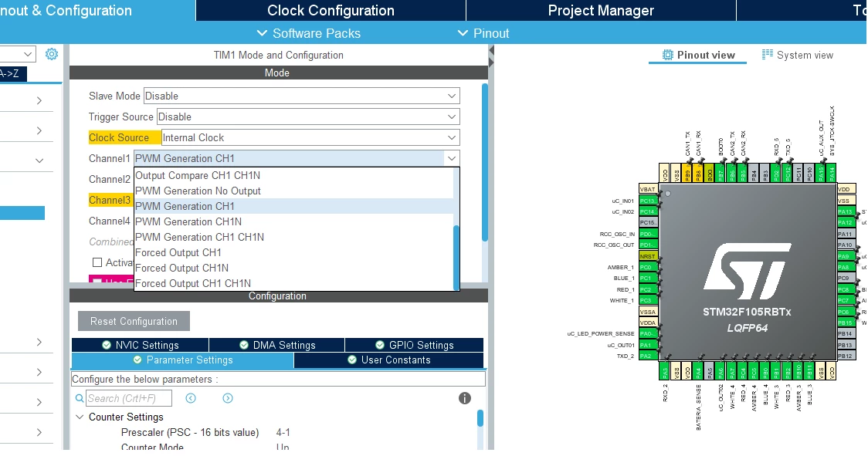
Task: Switch to System view
Action: tap(798, 55)
